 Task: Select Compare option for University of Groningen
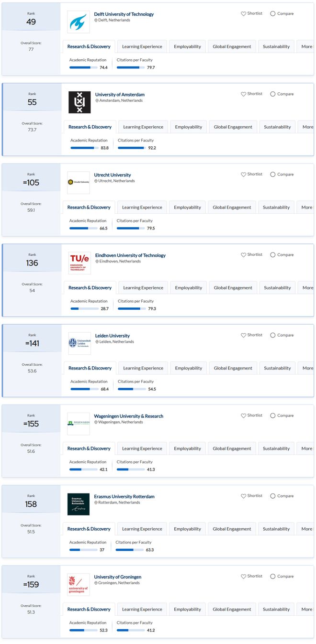click(x=282, y=576)
